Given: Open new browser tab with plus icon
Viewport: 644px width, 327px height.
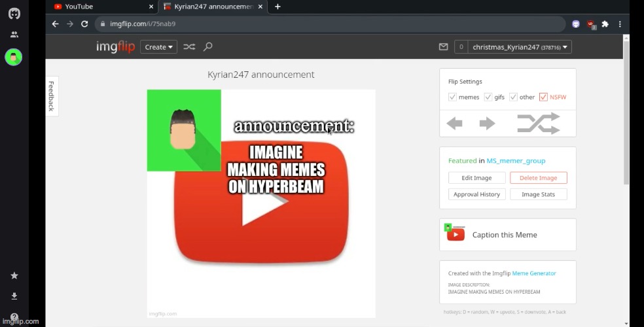Looking at the screenshot, I should pyautogui.click(x=277, y=7).
